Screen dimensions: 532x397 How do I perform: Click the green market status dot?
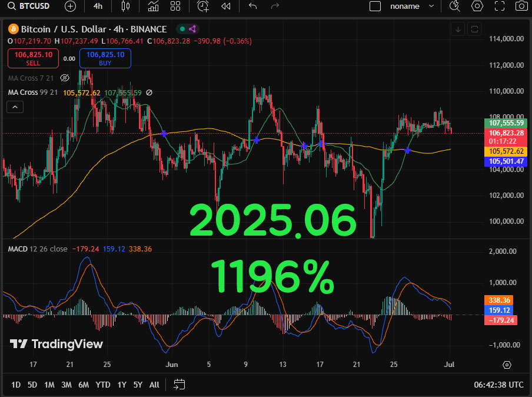click(182, 29)
